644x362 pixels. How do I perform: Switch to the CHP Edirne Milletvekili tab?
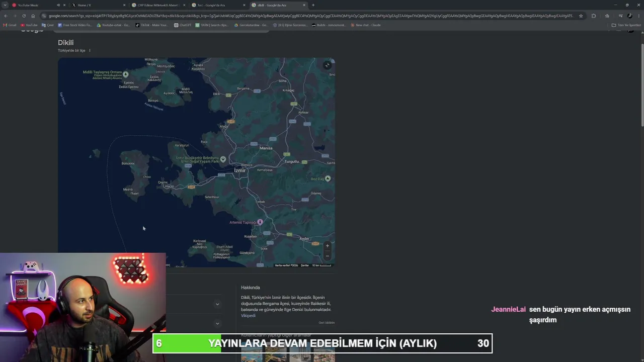tap(158, 5)
